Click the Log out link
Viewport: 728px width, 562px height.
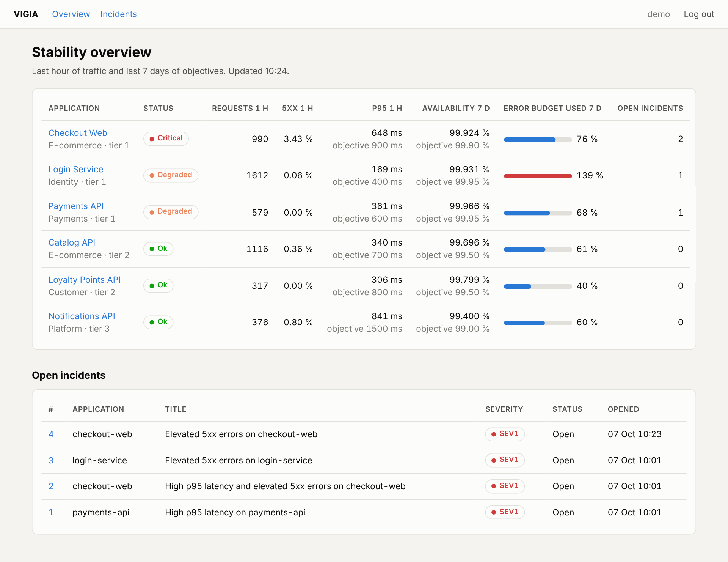tap(699, 14)
